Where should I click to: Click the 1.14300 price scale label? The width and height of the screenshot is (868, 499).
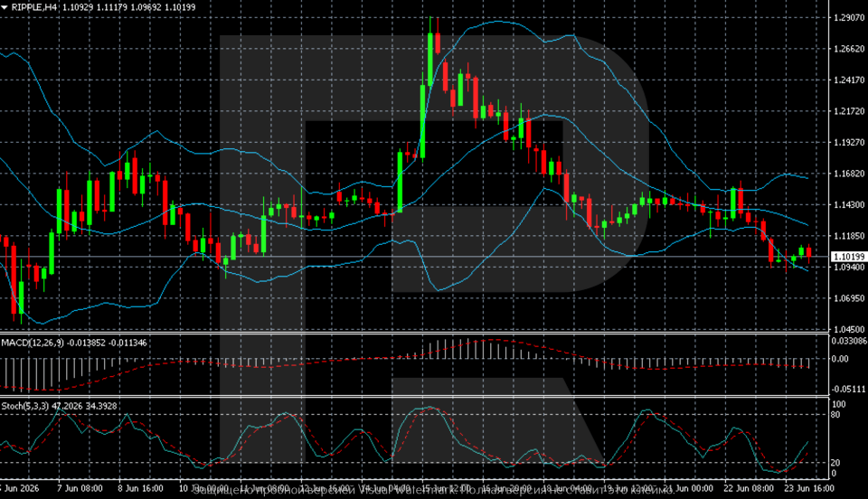(849, 204)
